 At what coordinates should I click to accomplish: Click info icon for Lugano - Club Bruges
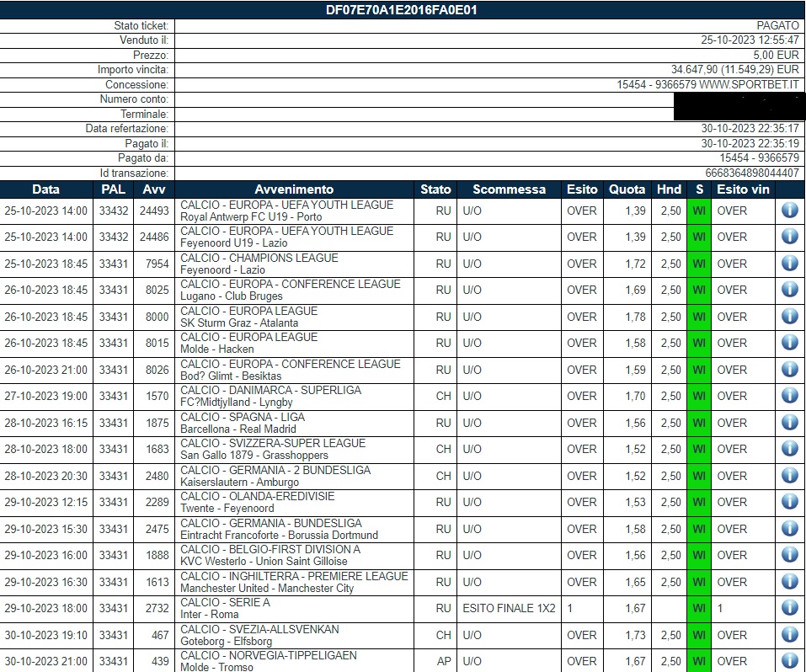(x=789, y=290)
